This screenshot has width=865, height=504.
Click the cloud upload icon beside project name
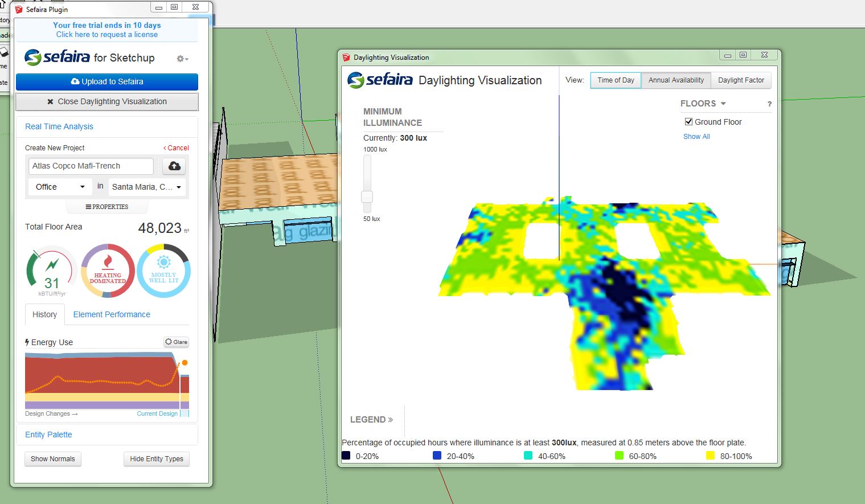click(174, 166)
